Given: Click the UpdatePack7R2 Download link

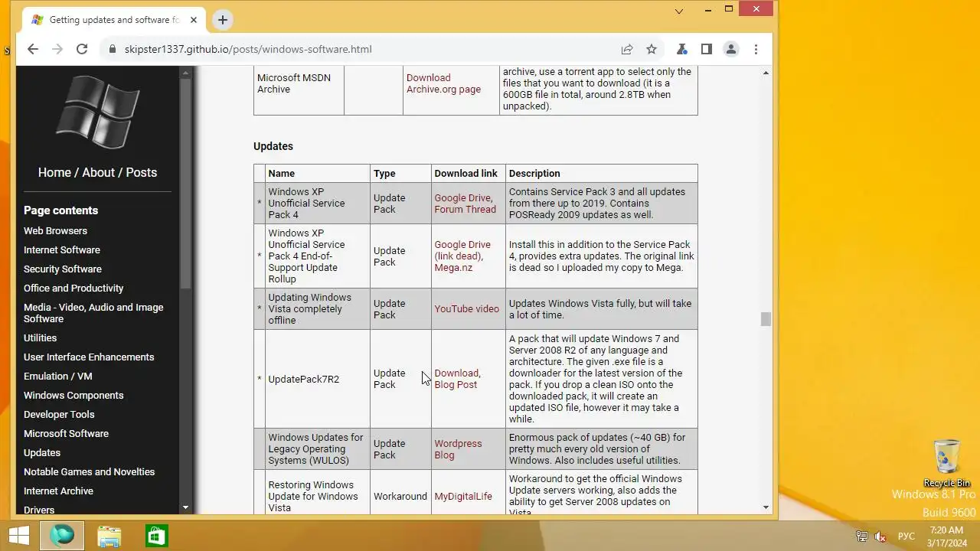Looking at the screenshot, I should 456,373.
